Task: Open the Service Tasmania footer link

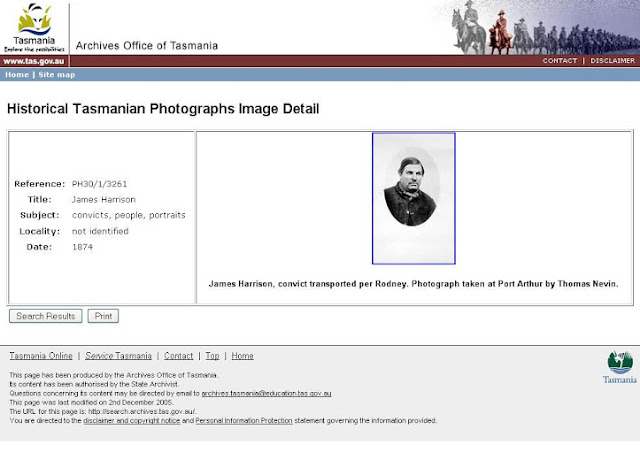Action: [x=118, y=356]
